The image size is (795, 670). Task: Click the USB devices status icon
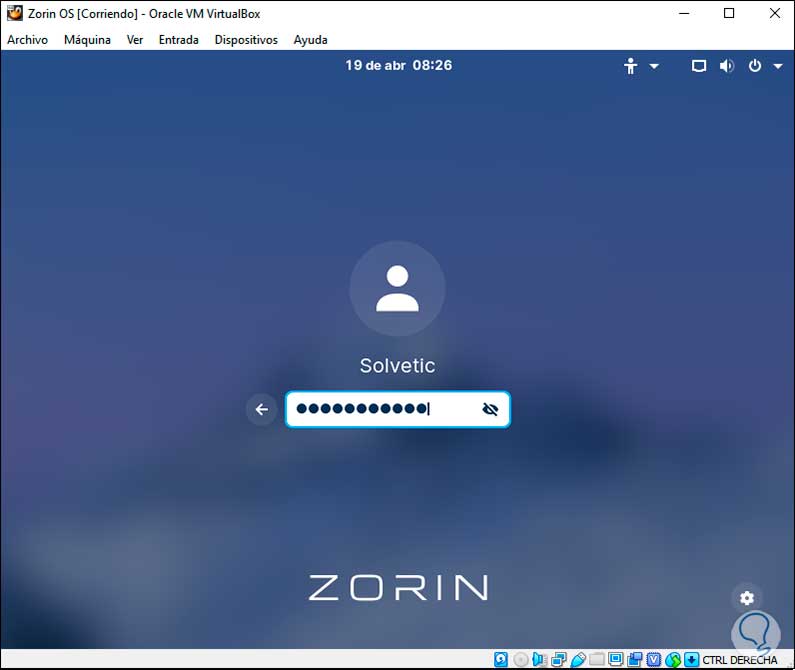578,659
